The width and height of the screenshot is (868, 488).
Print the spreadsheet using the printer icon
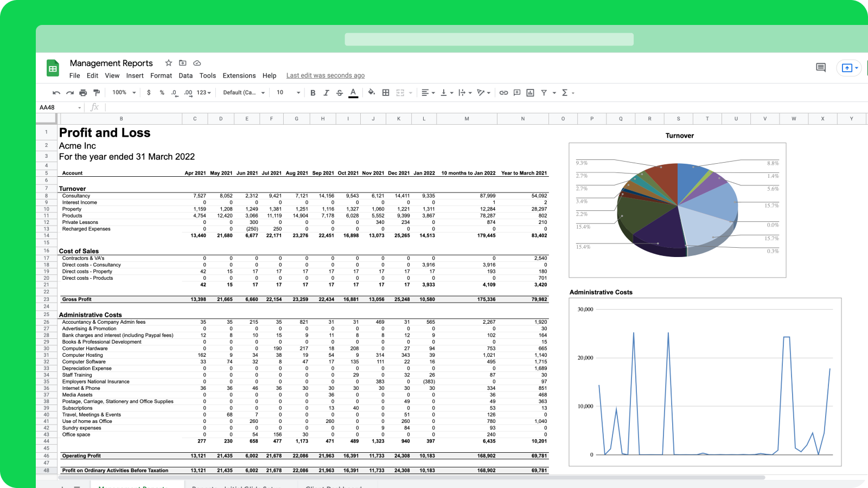coord(83,93)
